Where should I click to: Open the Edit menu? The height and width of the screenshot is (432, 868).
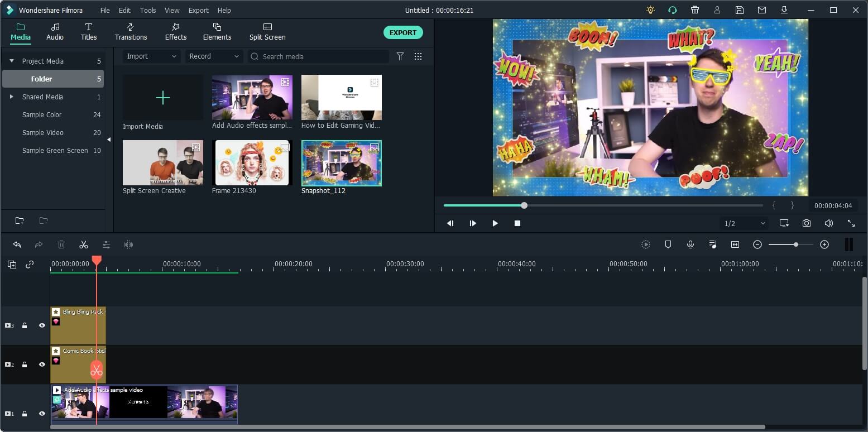tap(124, 10)
